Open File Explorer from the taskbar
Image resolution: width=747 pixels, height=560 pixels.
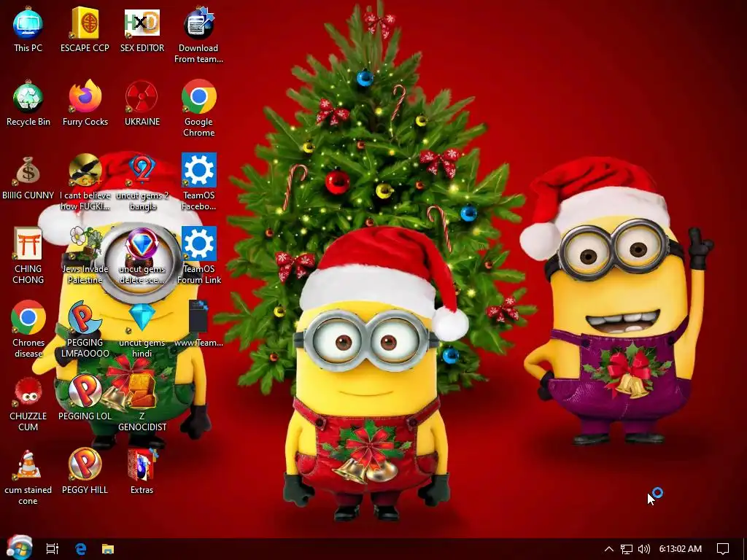point(108,549)
